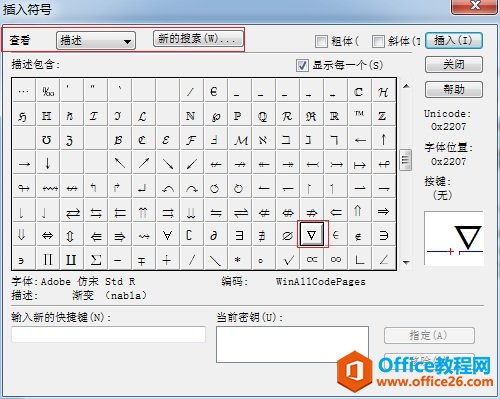Enable the 斜体 italic checkbox
500x399 pixels.
pos(378,41)
